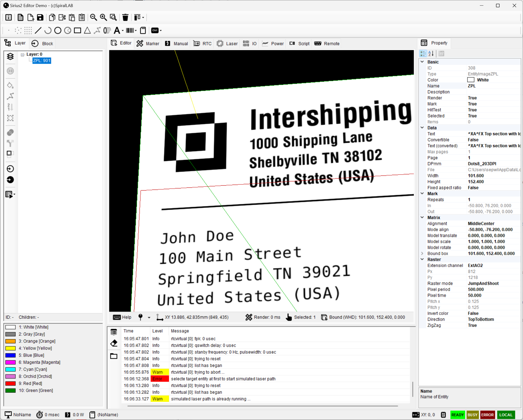Viewport: 523px width, 420px height.
Task: Open a file with the upload-arrow document icon
Action: click(30, 17)
